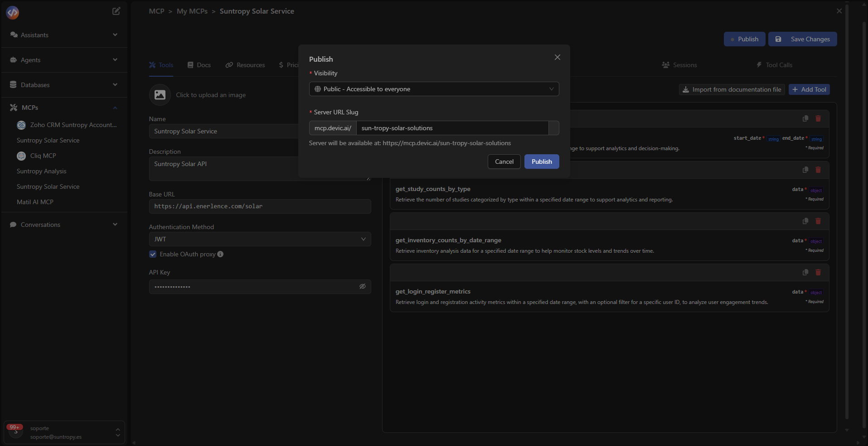
Task: Click get_login_register_metrics tool name
Action: point(433,291)
